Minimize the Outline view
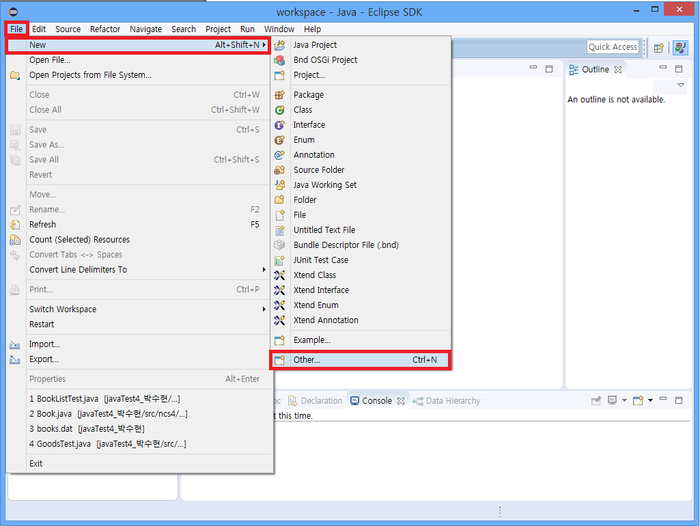 [x=663, y=67]
